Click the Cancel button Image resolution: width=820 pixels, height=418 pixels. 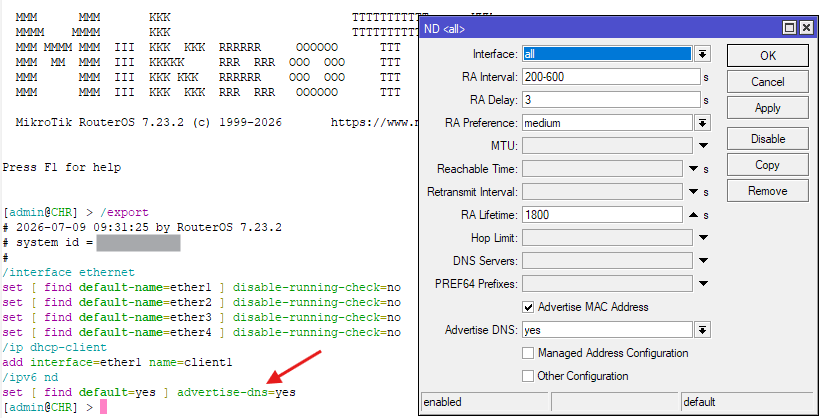[768, 82]
